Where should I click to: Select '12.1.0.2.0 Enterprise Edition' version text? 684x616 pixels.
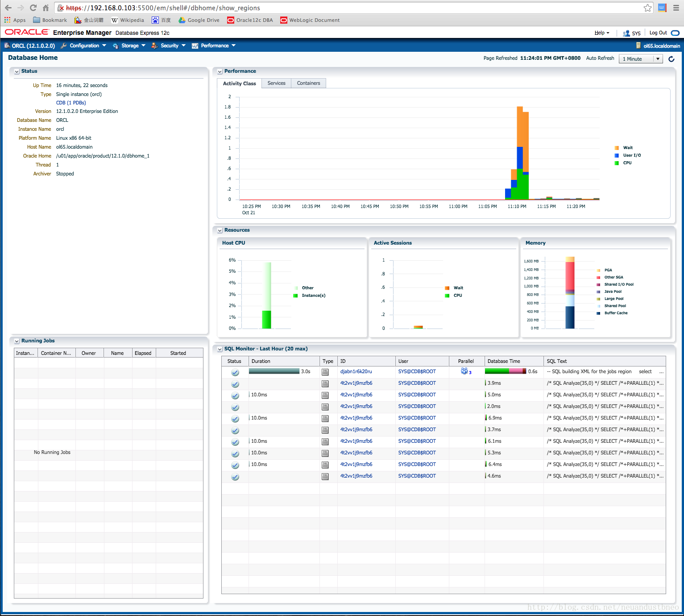point(87,111)
